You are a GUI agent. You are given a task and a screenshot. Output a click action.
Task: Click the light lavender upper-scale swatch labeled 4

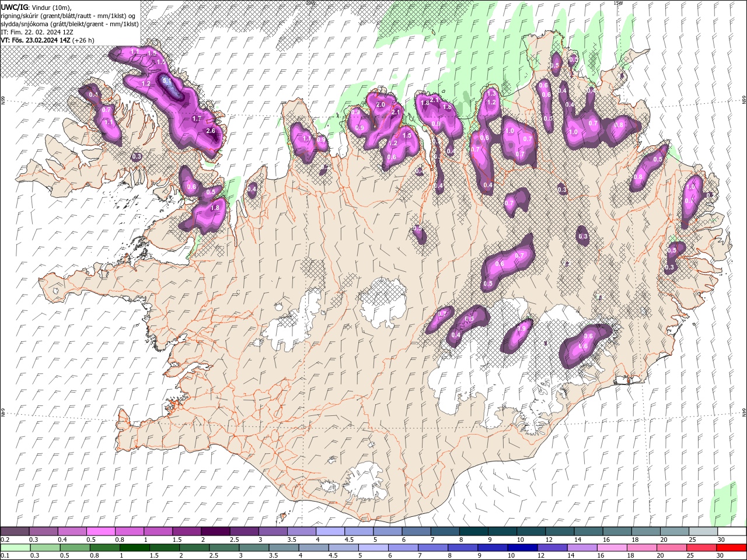tap(330, 531)
